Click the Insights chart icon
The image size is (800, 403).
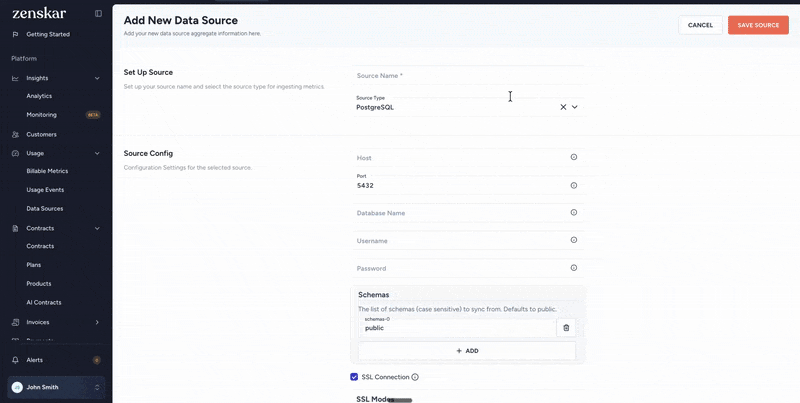tap(15, 78)
